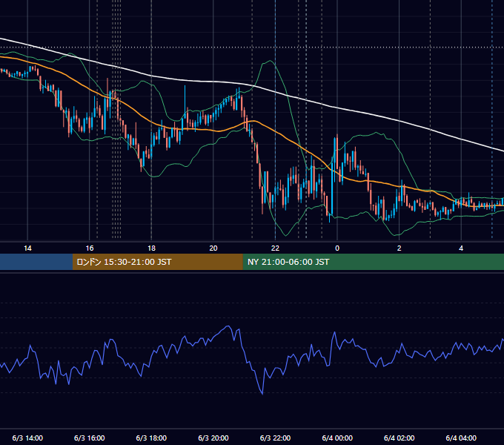Click the 6/3 14:00 time label

[27, 438]
